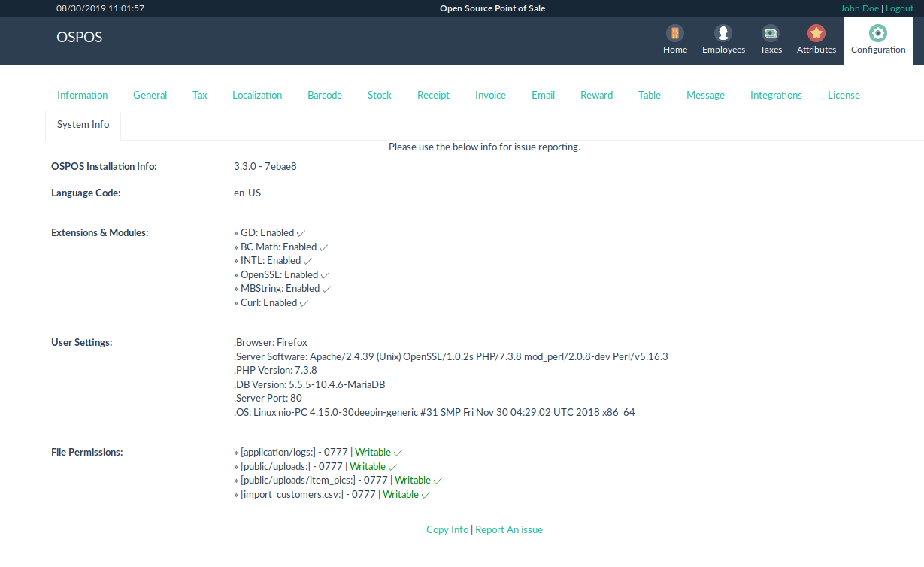
Task: Select the Localization tab
Action: click(x=256, y=95)
